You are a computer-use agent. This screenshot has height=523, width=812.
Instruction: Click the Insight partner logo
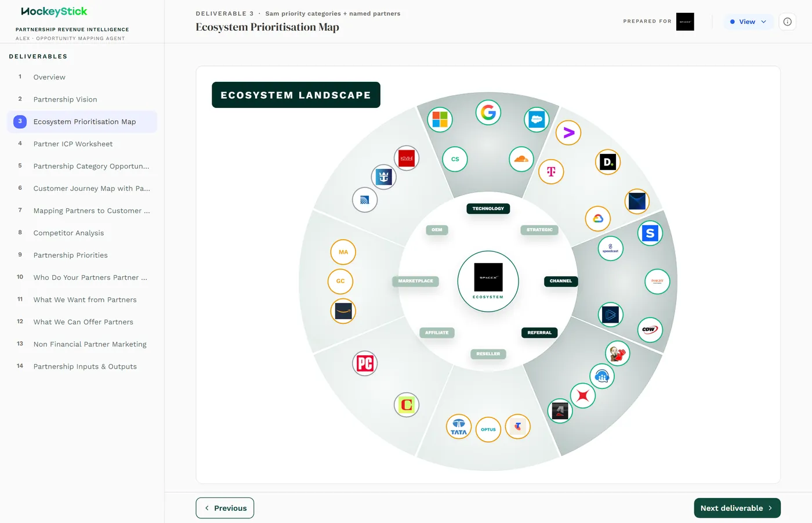click(x=657, y=282)
